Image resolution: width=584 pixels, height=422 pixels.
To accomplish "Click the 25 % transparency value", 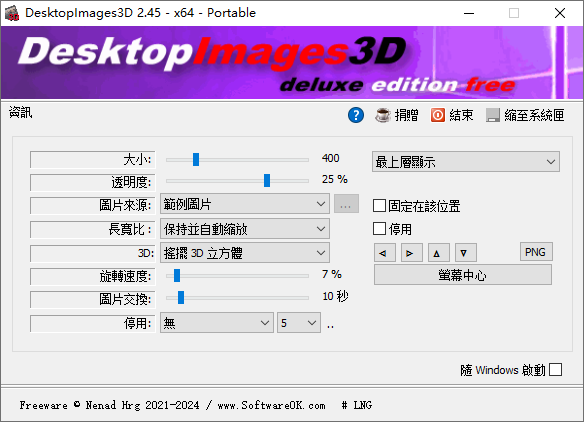I will [x=335, y=179].
